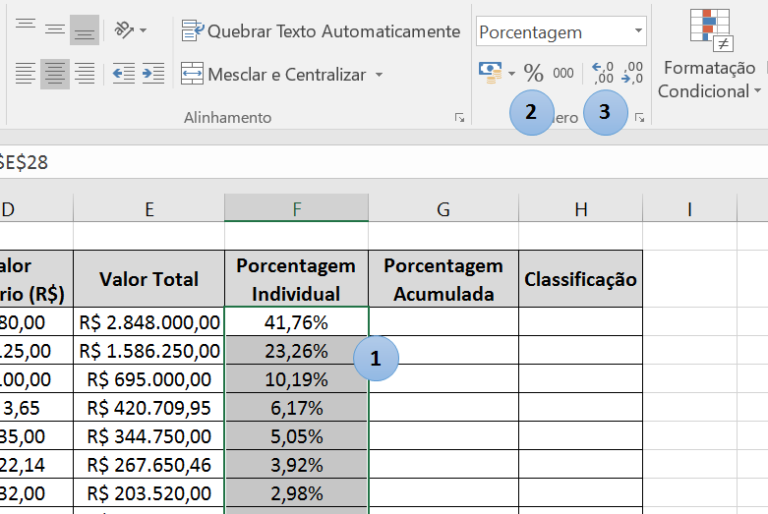Viewport: 768px width, 514px height.
Task: Apply percent style
Action: [533, 73]
